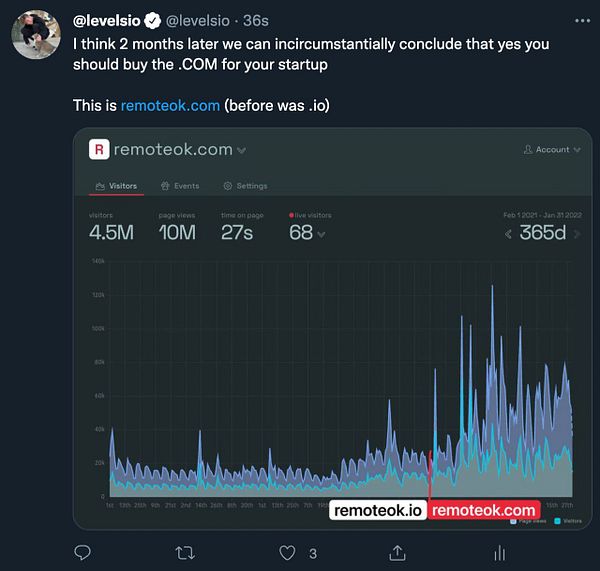The width and height of the screenshot is (600, 571).
Task: Open the Account dropdown menu
Action: click(x=546, y=150)
